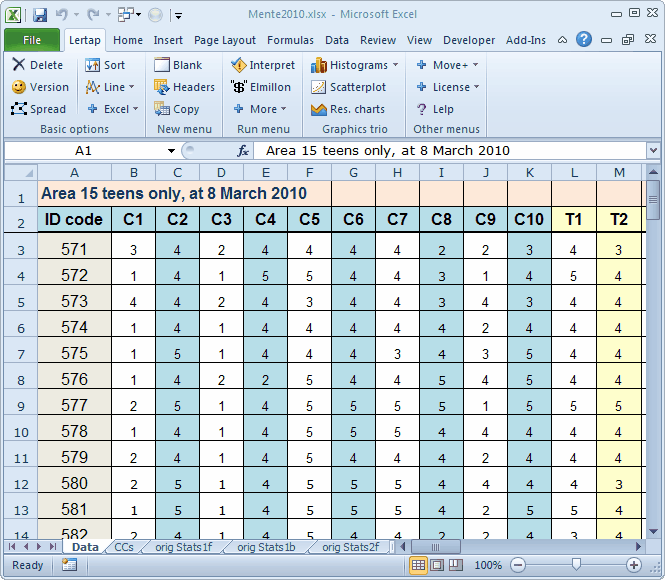
Task: Click the Redo arrow icon
Action: [x=93, y=15]
